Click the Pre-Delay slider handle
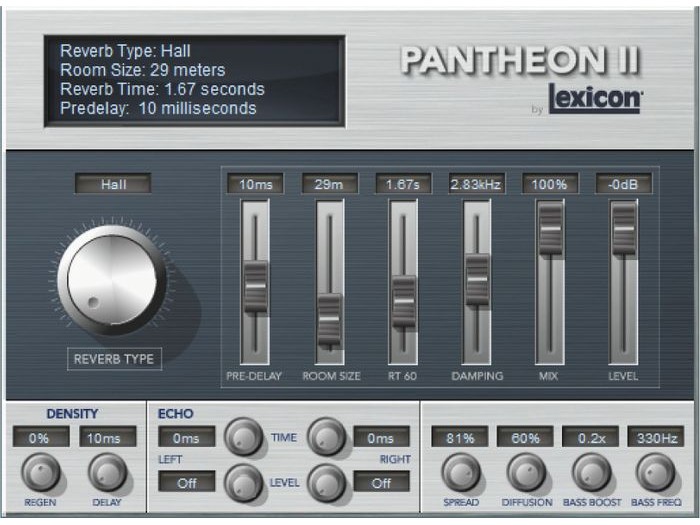 pyautogui.click(x=256, y=287)
